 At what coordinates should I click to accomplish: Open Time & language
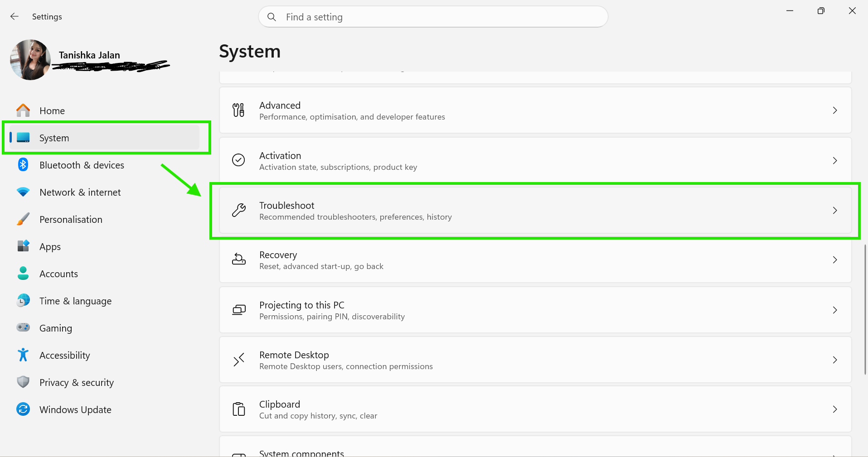point(105,301)
